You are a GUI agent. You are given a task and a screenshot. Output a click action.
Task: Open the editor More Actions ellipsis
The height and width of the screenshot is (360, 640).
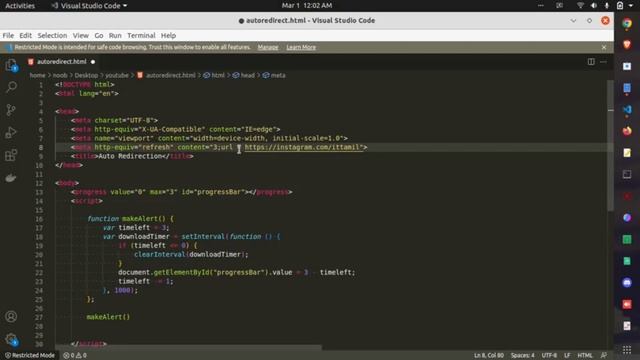603,62
